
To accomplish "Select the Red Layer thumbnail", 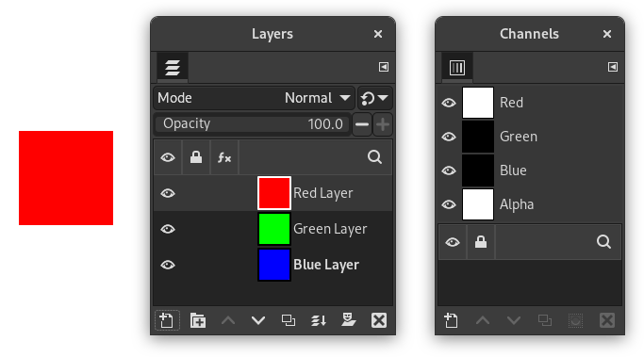I will pyautogui.click(x=274, y=193).
